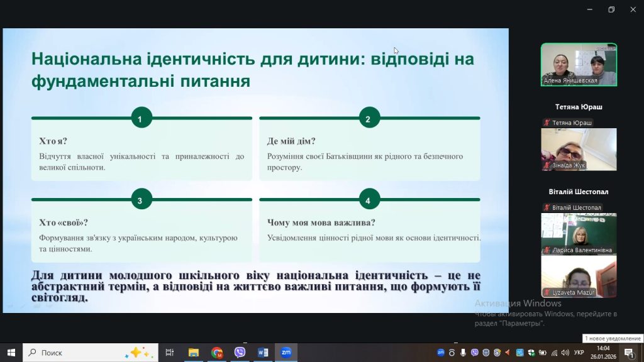Viewport: 644px width, 362px height.
Task: Open Task View in the taskbar
Action: (x=169, y=353)
